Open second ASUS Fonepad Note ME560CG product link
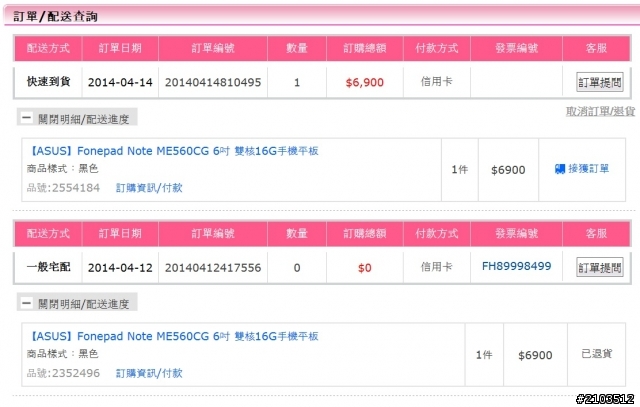Image resolution: width=640 pixels, height=407 pixels. 174,336
